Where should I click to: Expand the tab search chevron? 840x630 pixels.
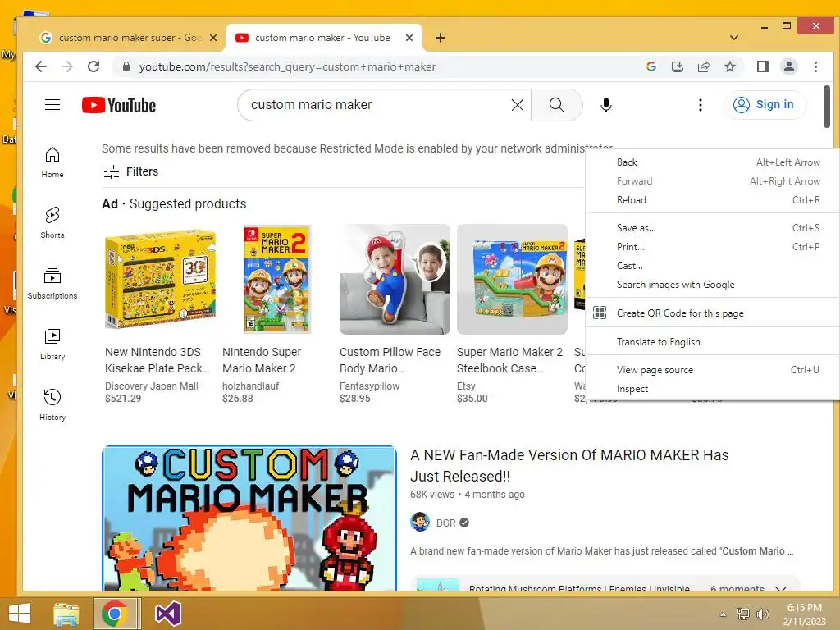734,38
